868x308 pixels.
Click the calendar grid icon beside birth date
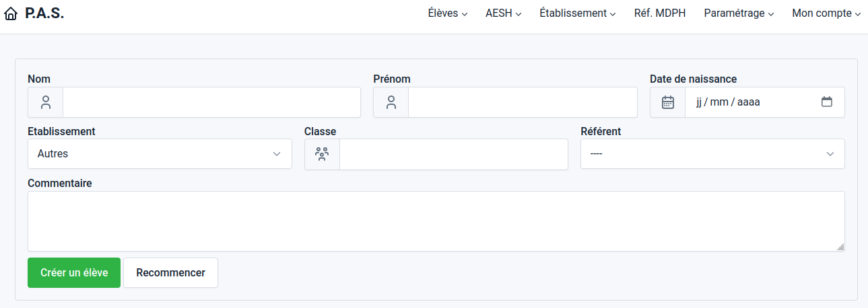tap(668, 102)
